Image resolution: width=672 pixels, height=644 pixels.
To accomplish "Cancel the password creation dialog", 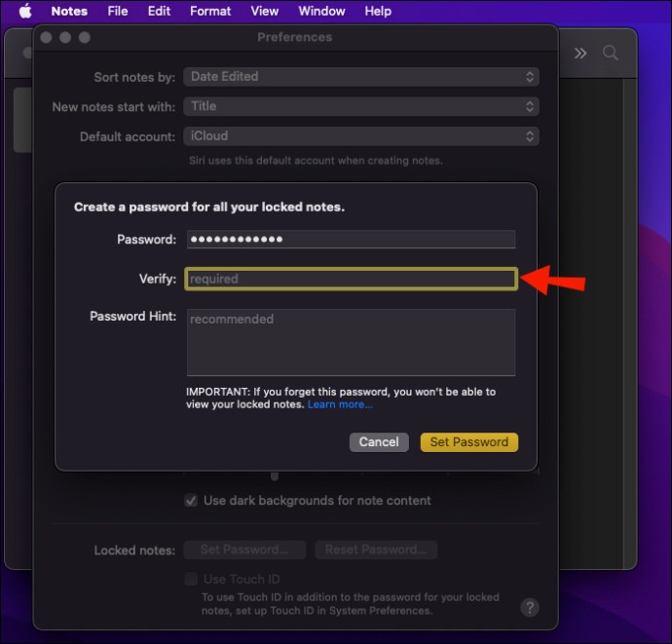I will click(x=379, y=442).
